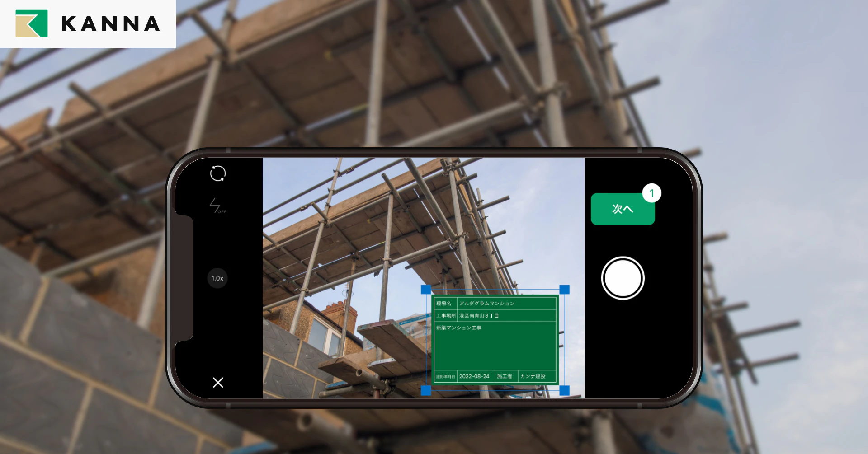Tap the switch camera rotate icon
The image size is (868, 454).
point(218,173)
